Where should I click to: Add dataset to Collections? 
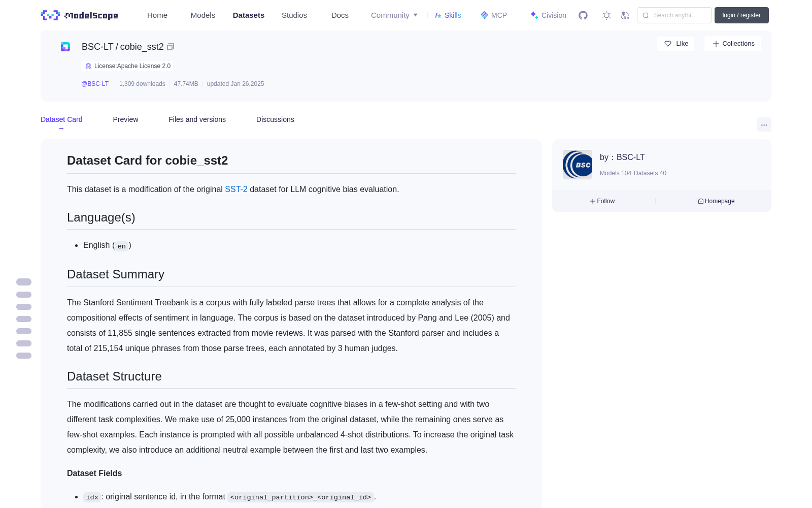pyautogui.click(x=733, y=44)
